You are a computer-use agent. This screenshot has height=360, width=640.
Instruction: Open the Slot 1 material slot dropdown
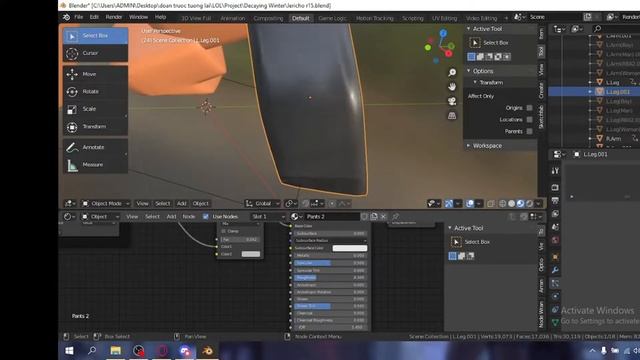pyautogui.click(x=268, y=216)
